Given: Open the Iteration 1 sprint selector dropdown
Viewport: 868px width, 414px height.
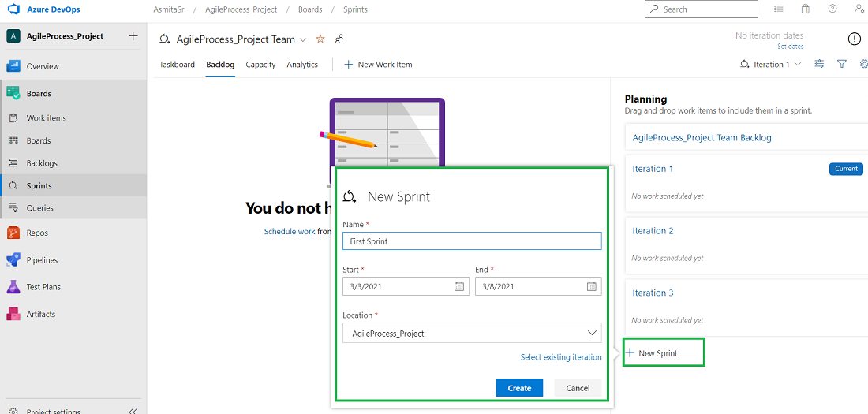Looking at the screenshot, I should pyautogui.click(x=771, y=65).
